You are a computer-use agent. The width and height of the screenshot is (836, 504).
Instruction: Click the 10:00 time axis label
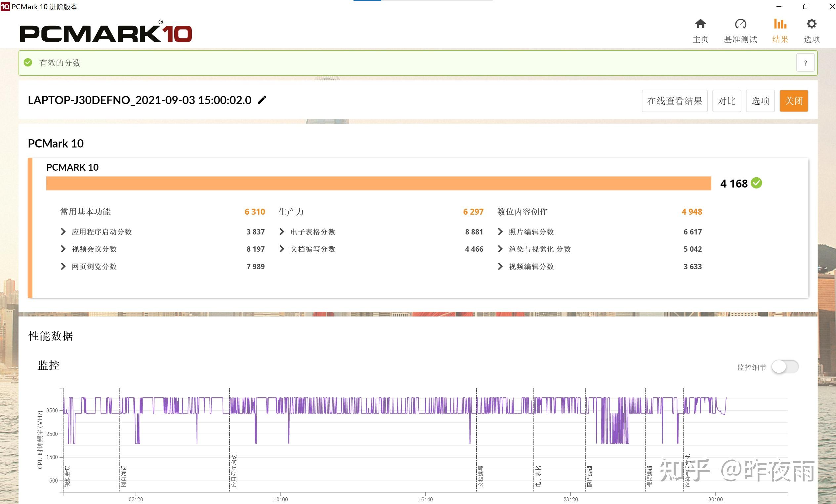280,499
